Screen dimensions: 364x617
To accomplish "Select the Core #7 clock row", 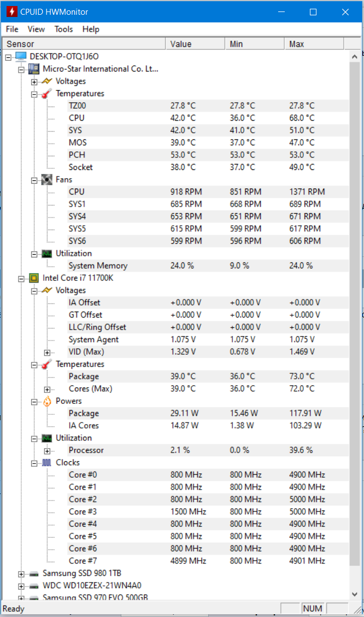I will coord(77,561).
